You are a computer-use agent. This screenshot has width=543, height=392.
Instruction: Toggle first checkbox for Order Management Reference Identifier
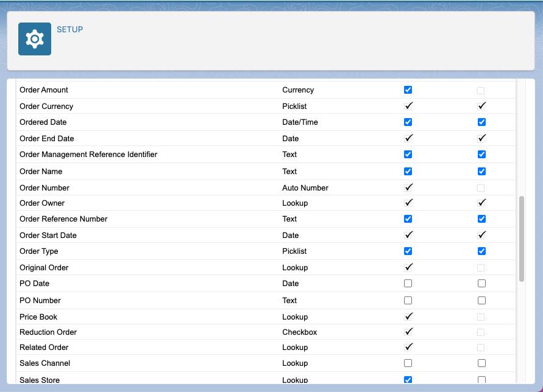coord(408,155)
